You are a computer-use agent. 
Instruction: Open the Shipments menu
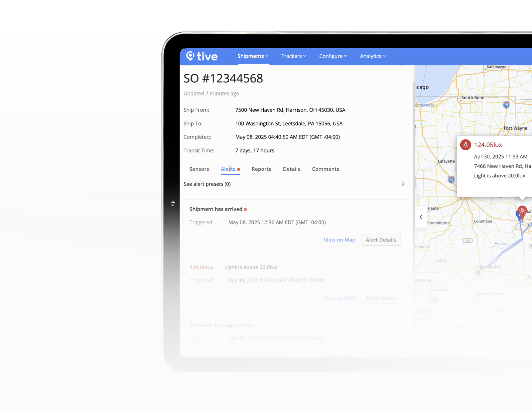[253, 56]
